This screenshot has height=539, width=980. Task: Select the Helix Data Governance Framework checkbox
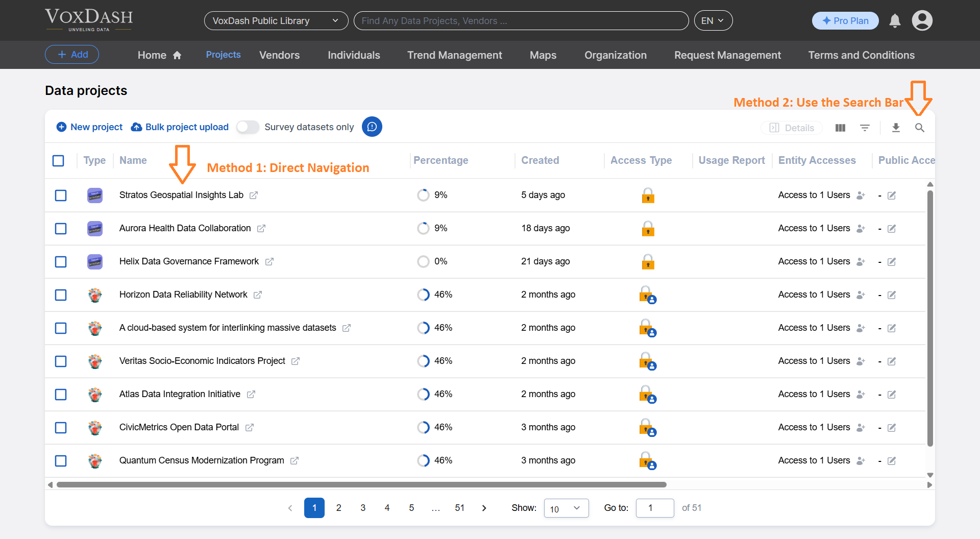pos(61,262)
